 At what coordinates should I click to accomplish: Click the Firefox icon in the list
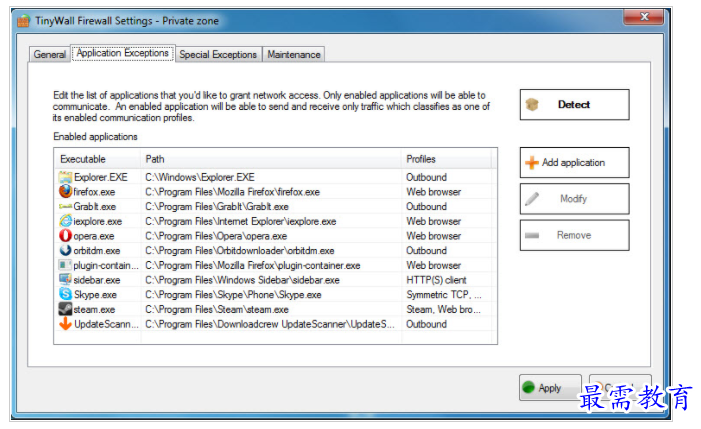[65, 191]
